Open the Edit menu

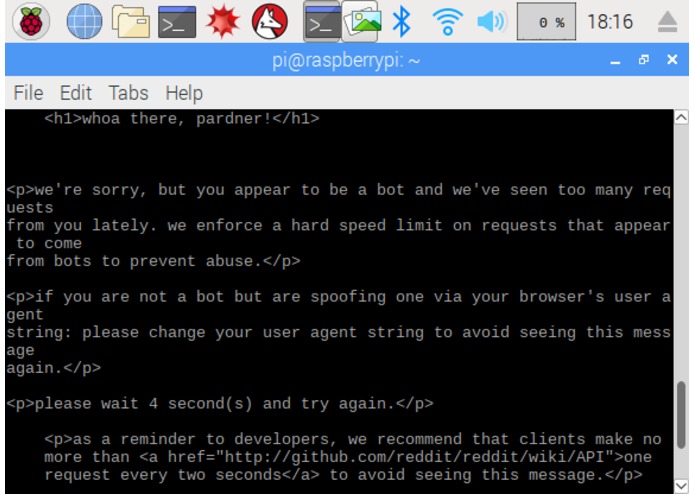tap(76, 93)
